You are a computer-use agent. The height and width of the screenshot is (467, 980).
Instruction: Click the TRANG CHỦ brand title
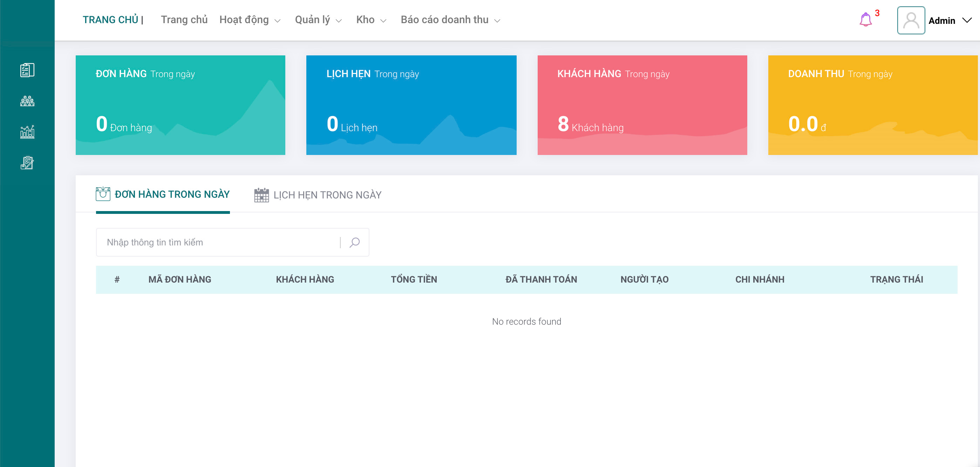pos(110,20)
